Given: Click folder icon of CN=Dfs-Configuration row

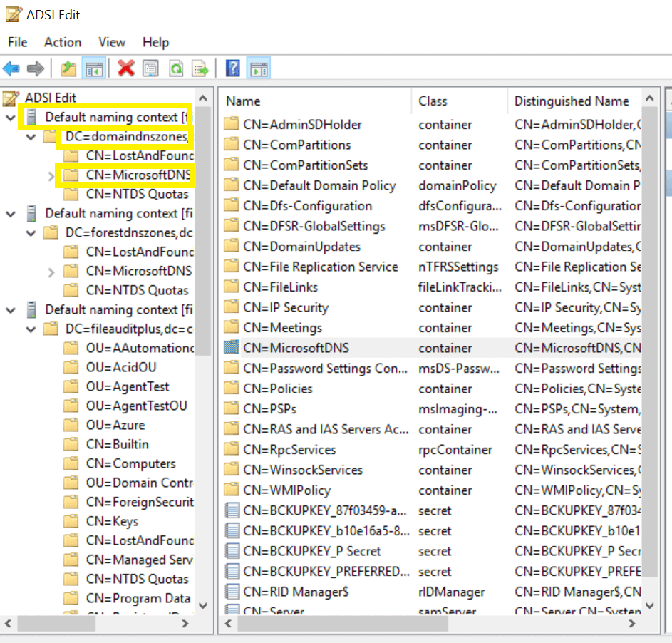Looking at the screenshot, I should [x=232, y=206].
